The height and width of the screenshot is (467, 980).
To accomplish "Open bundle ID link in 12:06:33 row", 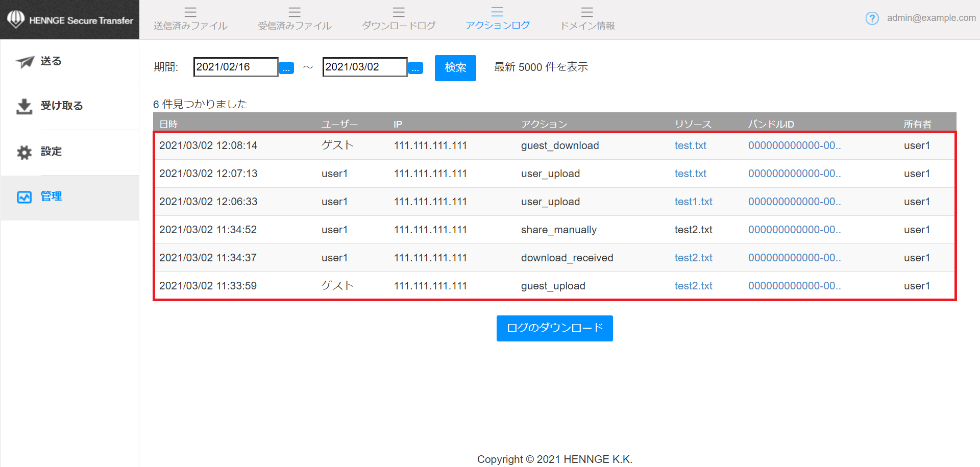I will 795,202.
